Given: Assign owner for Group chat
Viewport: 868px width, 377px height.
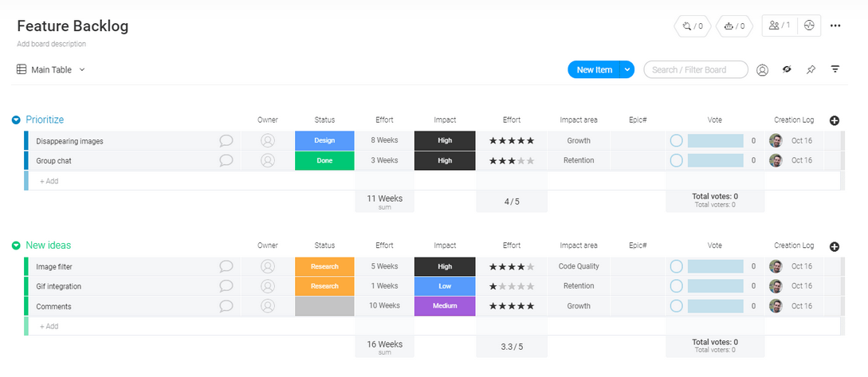Looking at the screenshot, I should [x=268, y=160].
